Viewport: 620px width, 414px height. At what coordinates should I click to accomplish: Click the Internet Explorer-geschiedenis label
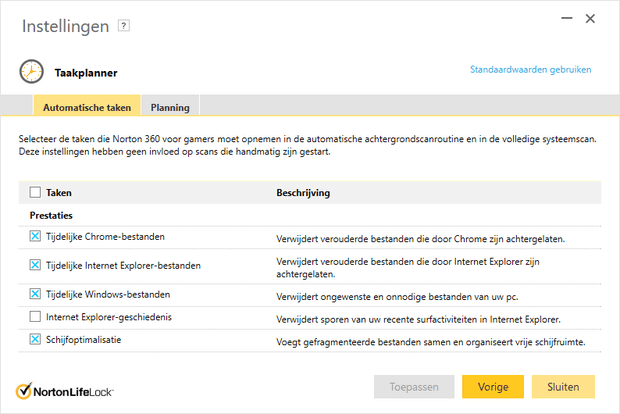(x=109, y=317)
